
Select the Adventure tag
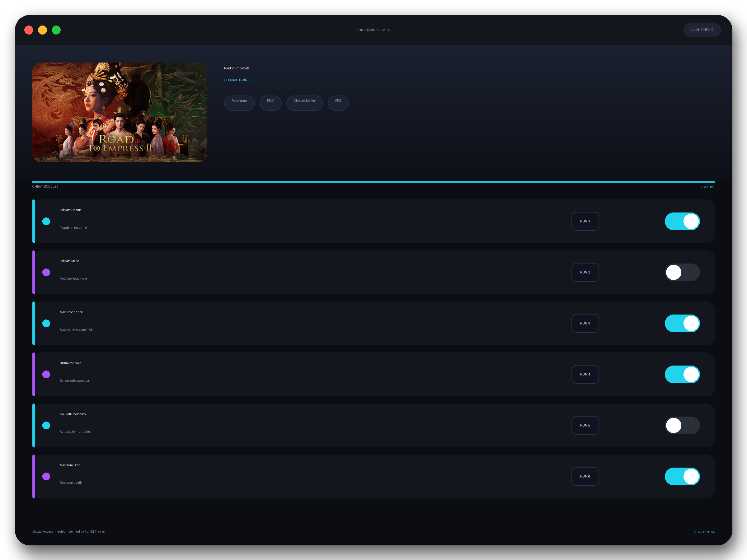239,103
